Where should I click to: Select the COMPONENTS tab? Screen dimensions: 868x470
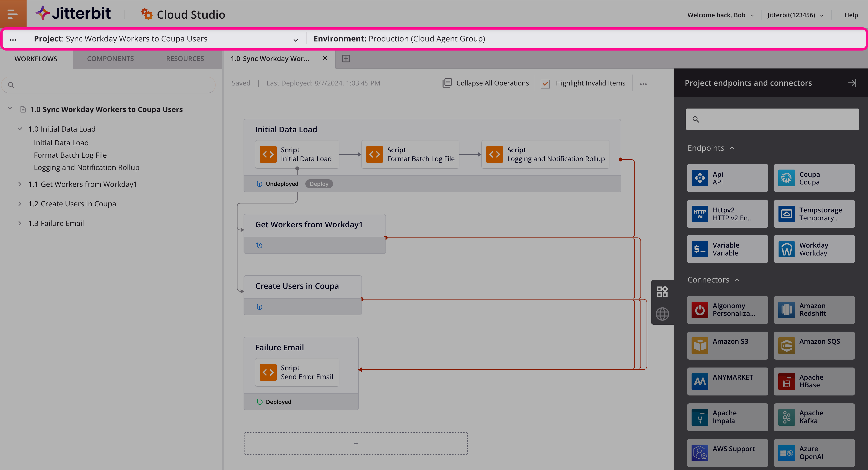pyautogui.click(x=111, y=58)
